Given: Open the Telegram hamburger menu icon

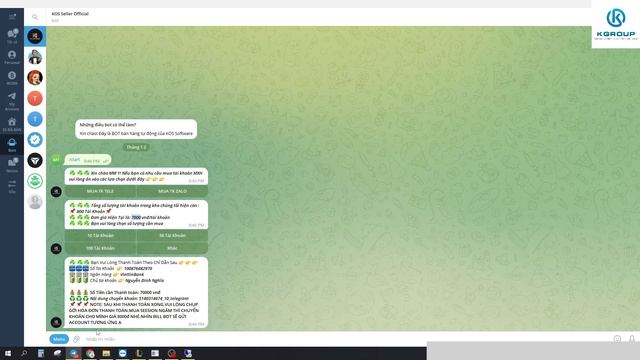Looking at the screenshot, I should pyautogui.click(x=12, y=17).
